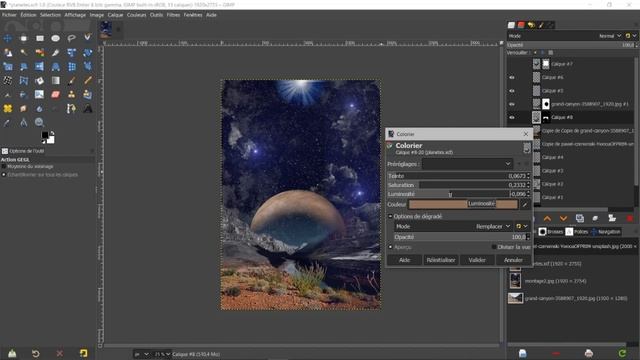Screen dimensions: 640x360
Task: Select the Paths tool
Action: pos(71,109)
